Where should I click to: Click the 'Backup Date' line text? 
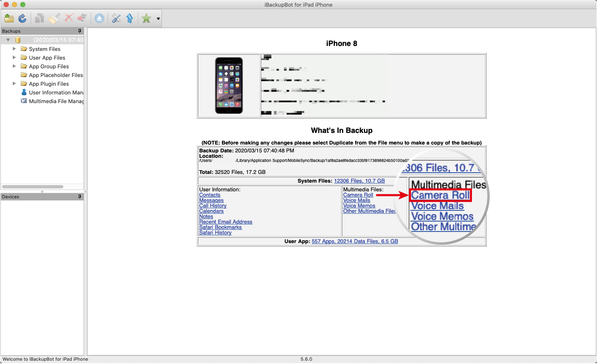coord(247,151)
